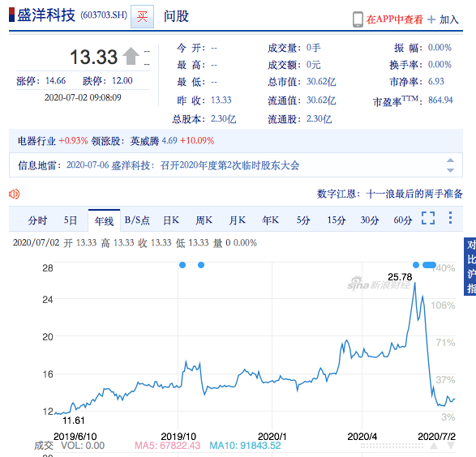Click blue event dot above 25.78 peak
Screen dimensions: 476x457
point(416,265)
